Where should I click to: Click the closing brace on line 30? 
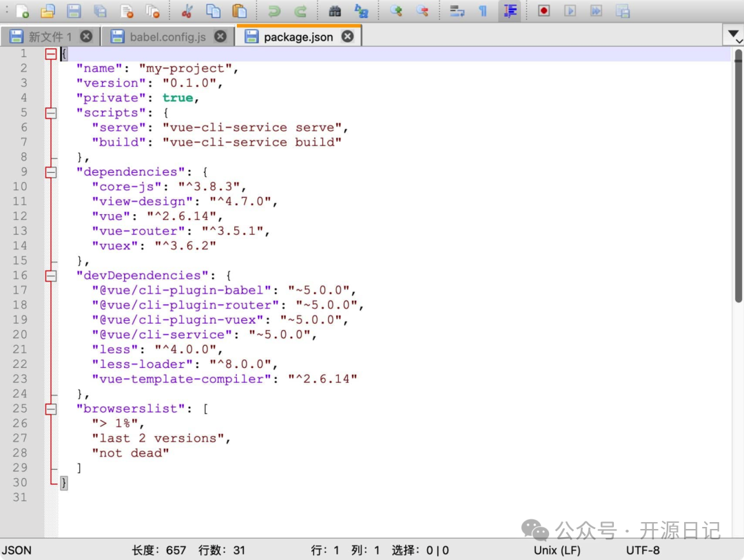(63, 483)
